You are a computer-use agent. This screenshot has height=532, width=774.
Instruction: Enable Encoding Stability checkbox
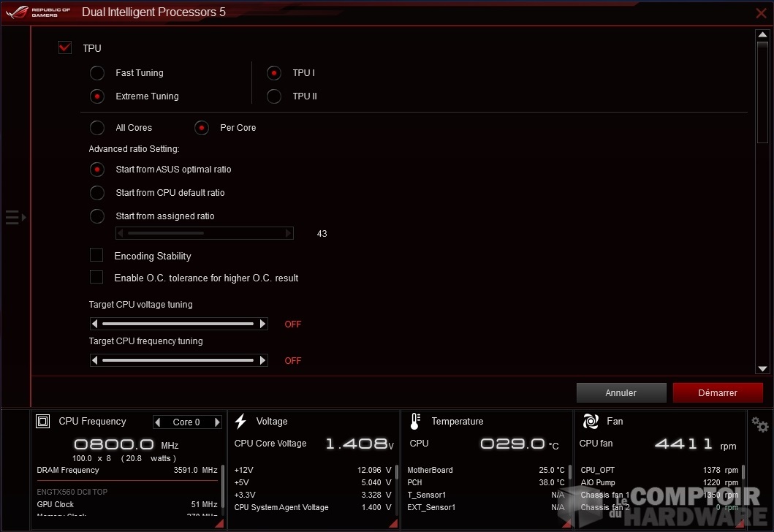(96, 255)
